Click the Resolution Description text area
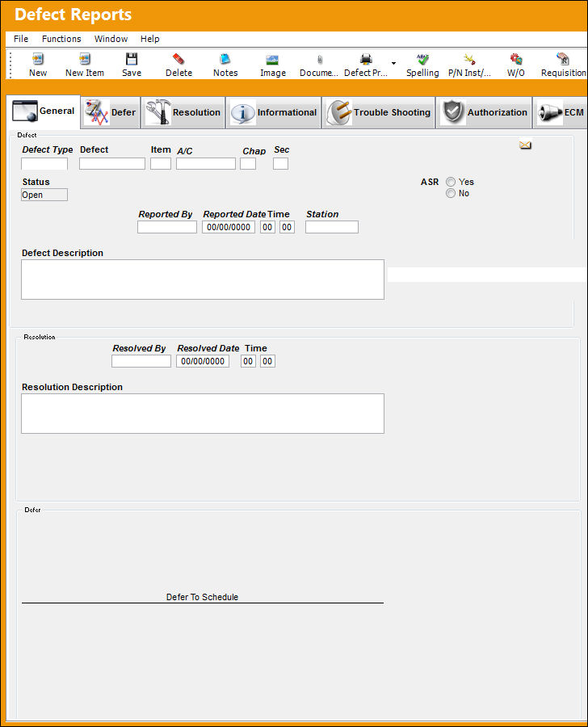Screen dimensions: 588x727 pos(203,414)
